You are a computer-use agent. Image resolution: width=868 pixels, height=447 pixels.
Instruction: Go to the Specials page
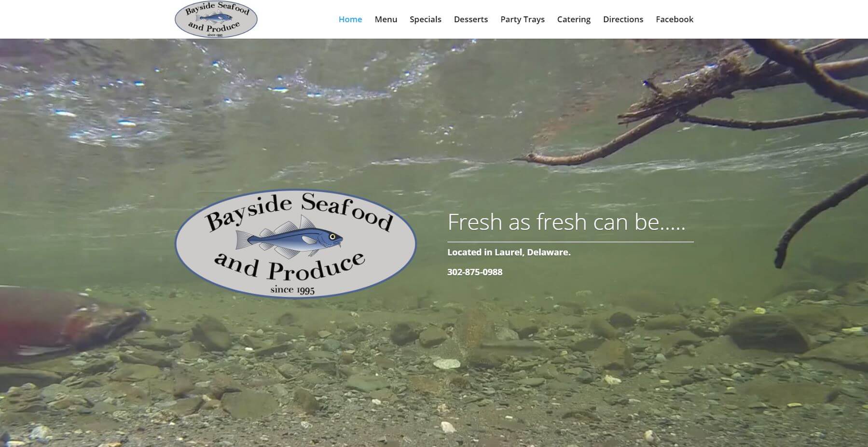[x=426, y=19]
